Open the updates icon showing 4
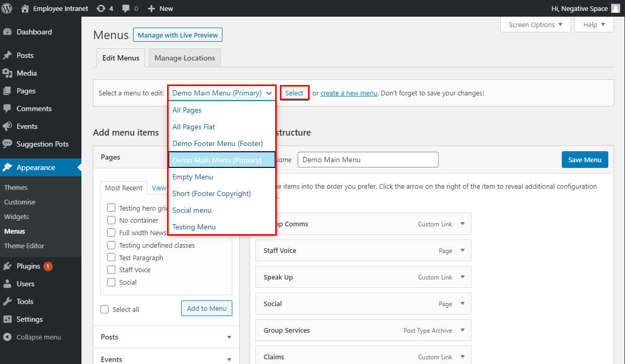Viewport: 625px width, 364px height. coord(101,8)
